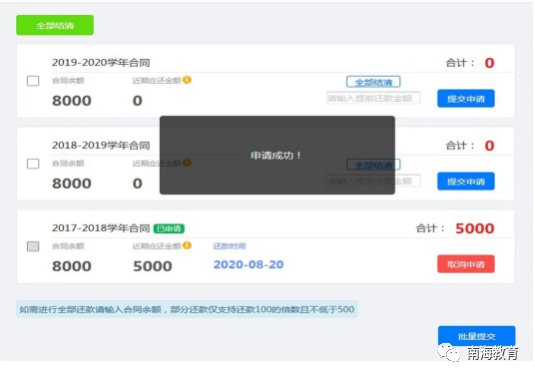This screenshot has height=377, width=535.
Task: Toggle the 2017-2018学年合同 checkbox
Action: pos(33,246)
